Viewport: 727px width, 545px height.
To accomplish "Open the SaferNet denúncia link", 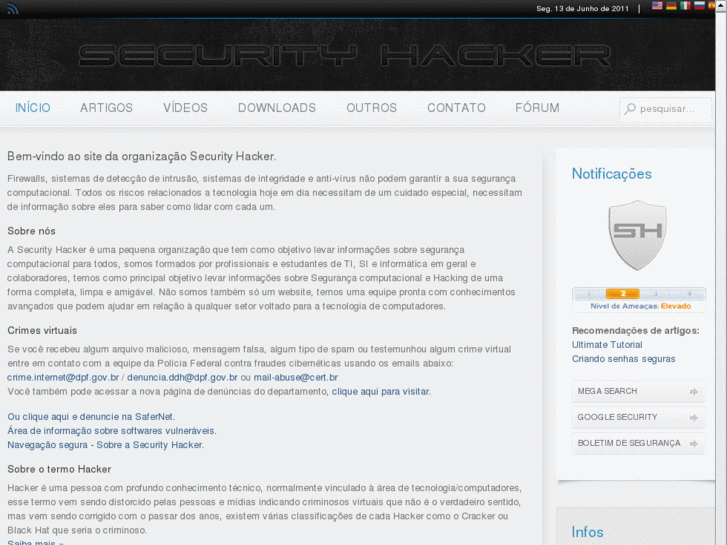I will click(91, 417).
